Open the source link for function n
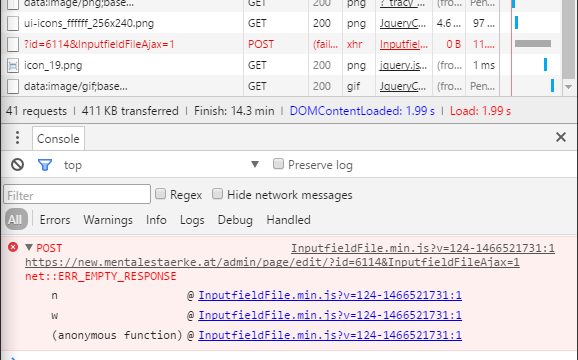578x360 pixels. (330, 296)
